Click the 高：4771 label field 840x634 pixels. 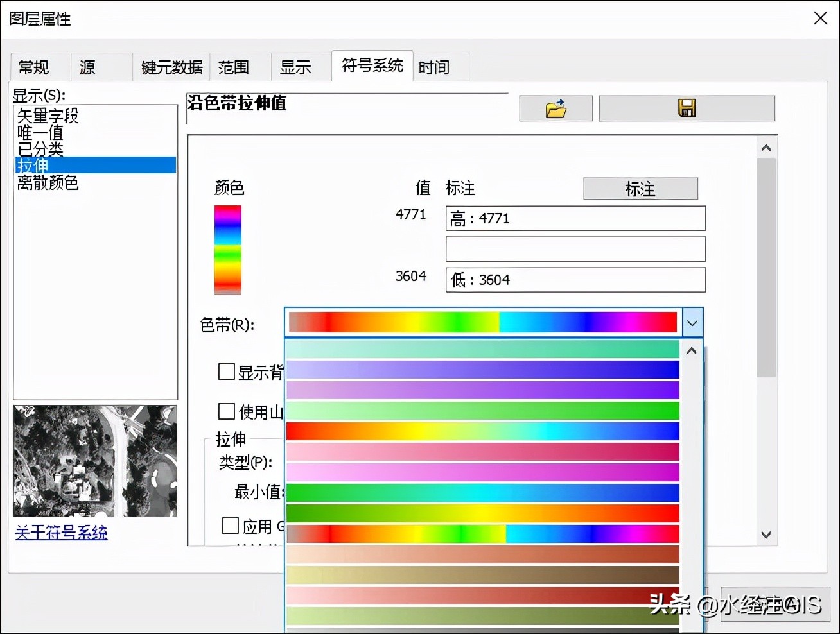pos(575,218)
